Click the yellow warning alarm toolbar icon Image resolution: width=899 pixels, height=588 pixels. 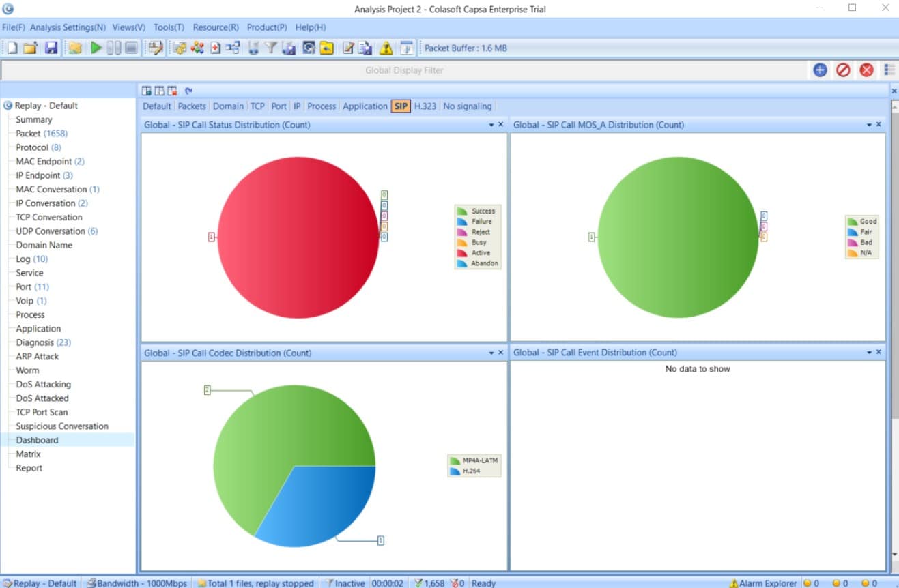[386, 48]
